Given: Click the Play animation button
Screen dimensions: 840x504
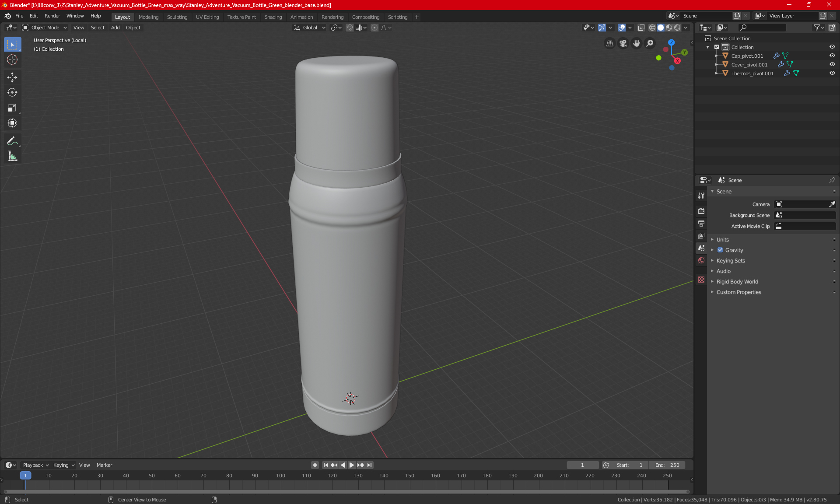Looking at the screenshot, I should point(351,465).
